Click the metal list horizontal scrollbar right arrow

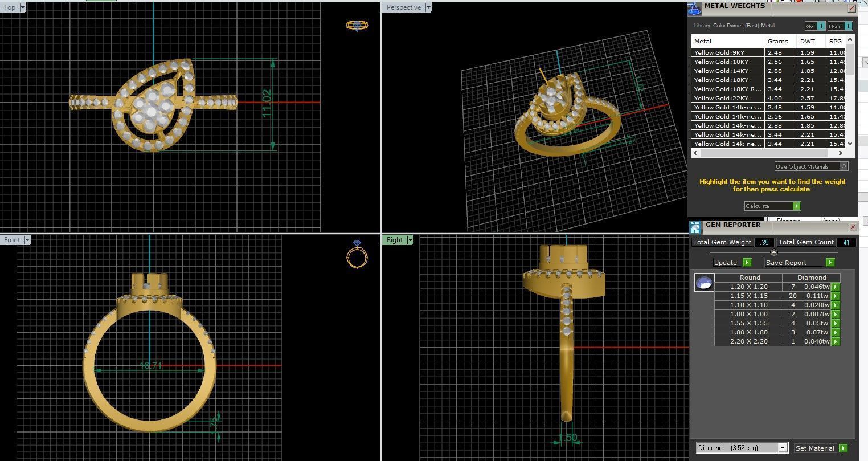[842, 153]
